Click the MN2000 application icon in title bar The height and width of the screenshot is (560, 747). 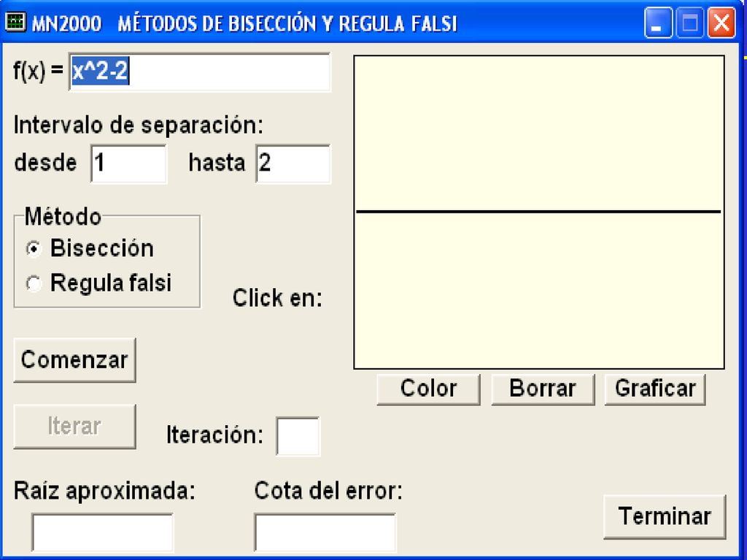[x=15, y=23]
